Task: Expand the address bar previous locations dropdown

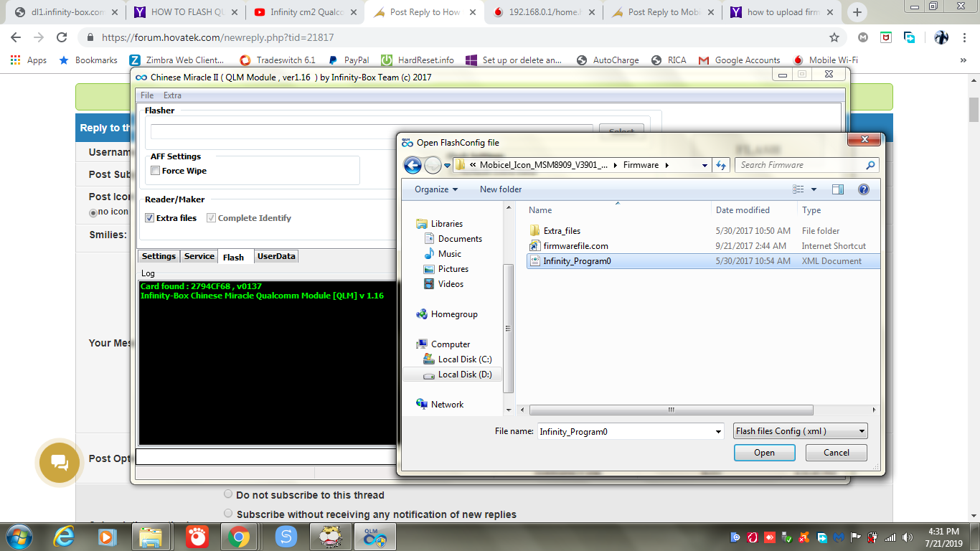Action: (705, 165)
